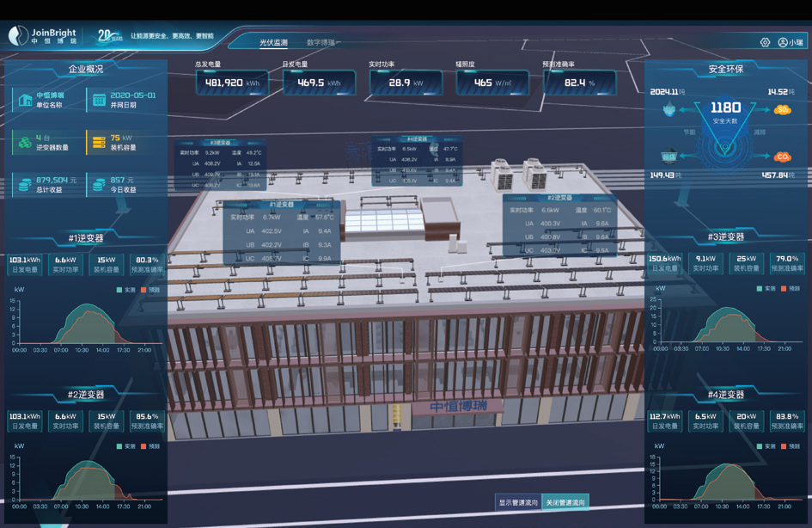Toggle 实测 legend in #1逆变器 chart

(125, 290)
